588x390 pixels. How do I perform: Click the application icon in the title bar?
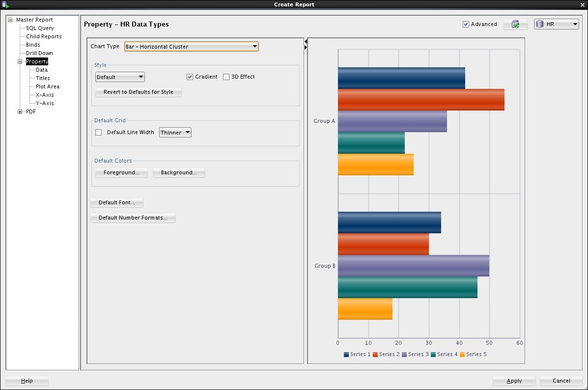(4, 4)
